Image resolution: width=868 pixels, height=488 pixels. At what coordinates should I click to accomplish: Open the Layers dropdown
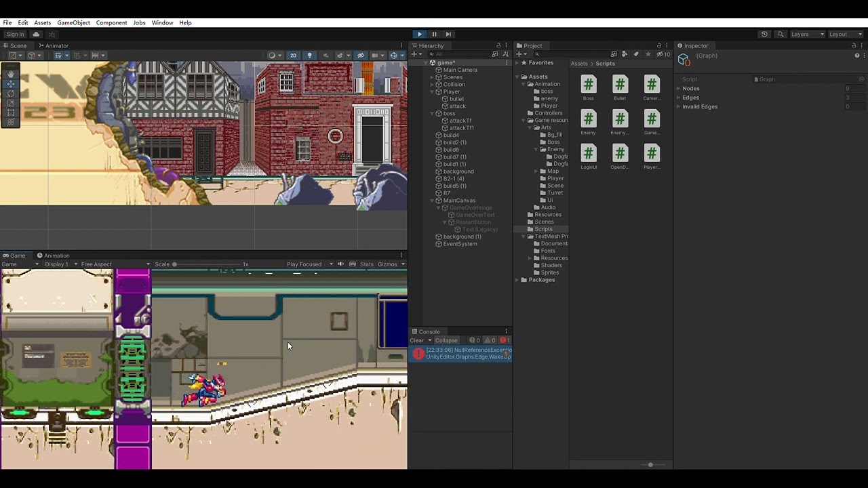(x=807, y=34)
